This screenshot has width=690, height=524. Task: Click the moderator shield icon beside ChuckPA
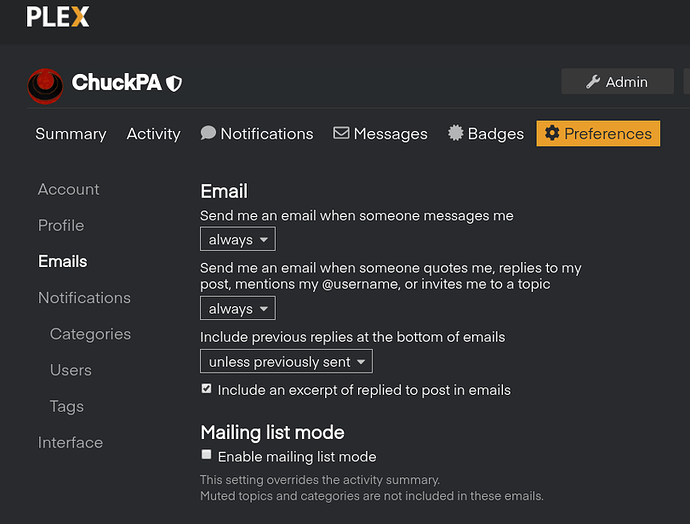click(174, 83)
